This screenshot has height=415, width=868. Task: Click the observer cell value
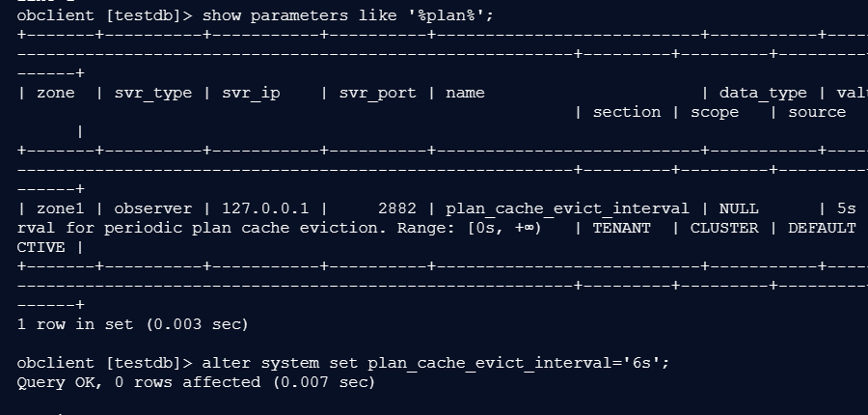(x=153, y=208)
